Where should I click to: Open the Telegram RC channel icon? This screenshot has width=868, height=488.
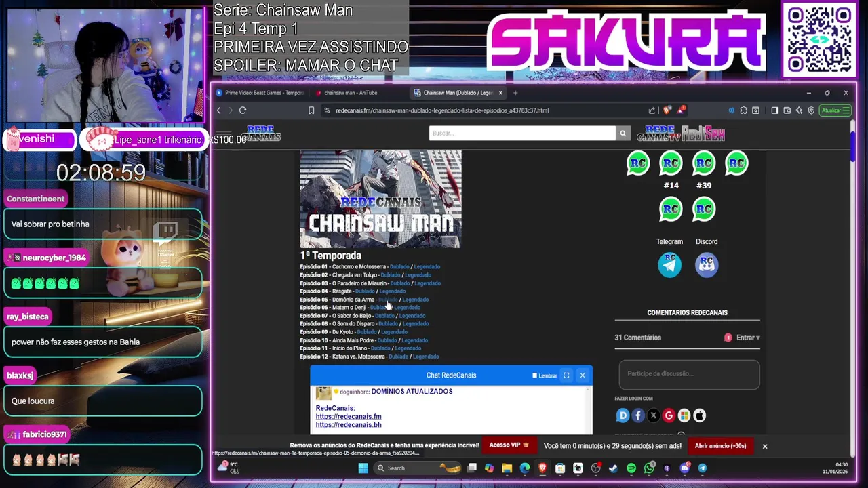pyautogui.click(x=669, y=264)
